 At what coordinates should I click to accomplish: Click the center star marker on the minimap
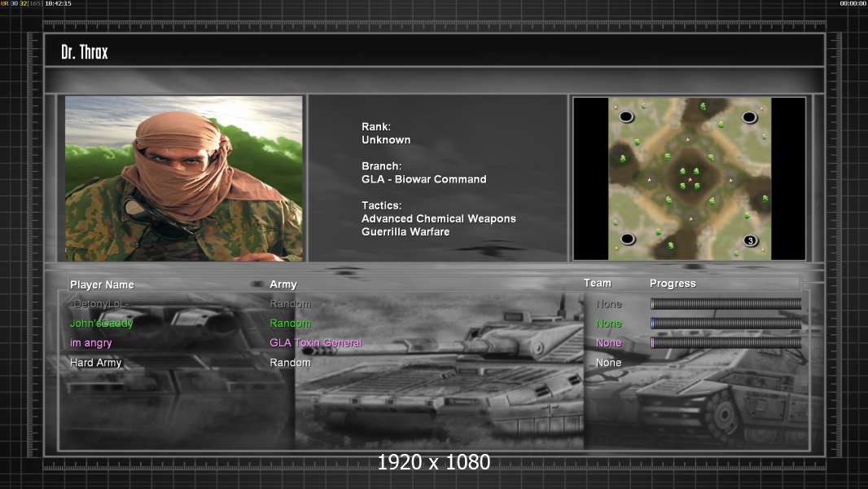click(x=690, y=178)
